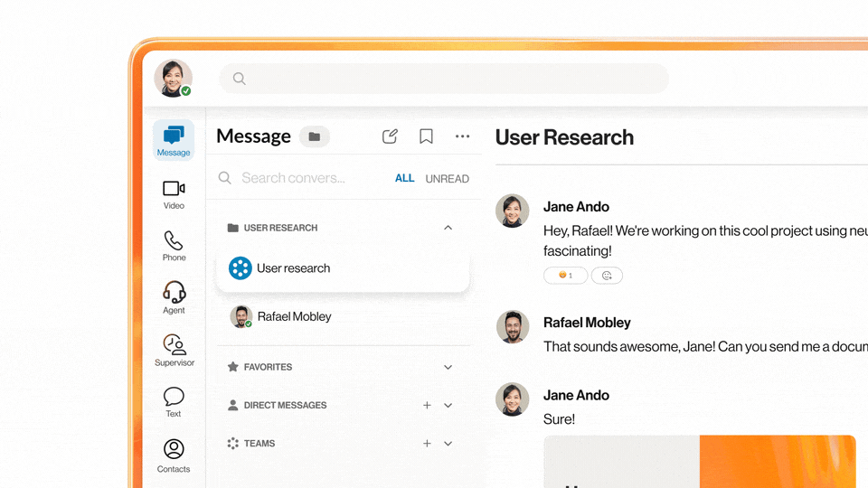868x488 pixels.
Task: Go to the Supervisor section
Action: pyautogui.click(x=174, y=350)
